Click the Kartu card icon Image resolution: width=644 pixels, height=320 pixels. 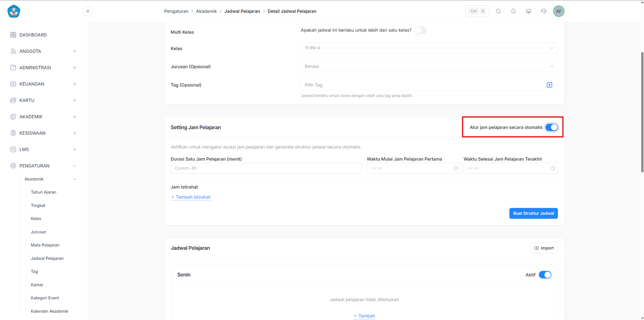tap(13, 100)
